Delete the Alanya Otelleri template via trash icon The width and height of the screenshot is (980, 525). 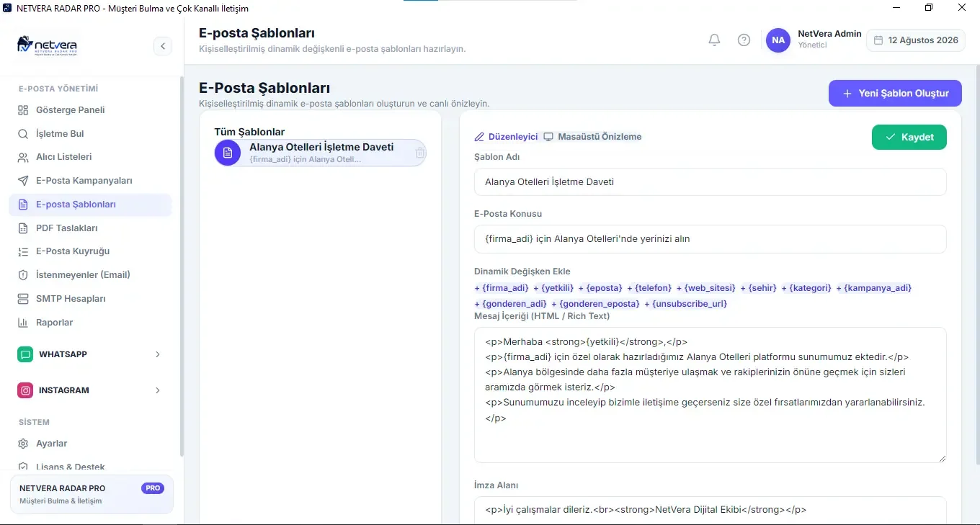click(x=420, y=153)
